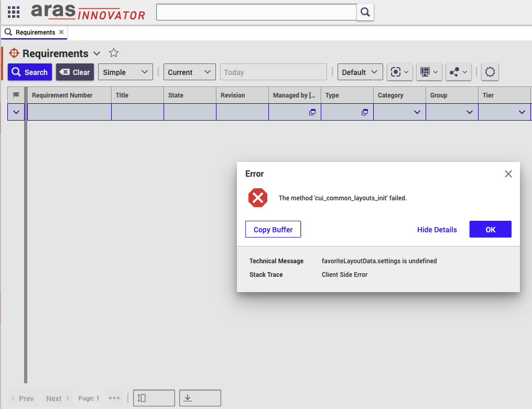Sort by Group column header

pyautogui.click(x=452, y=95)
